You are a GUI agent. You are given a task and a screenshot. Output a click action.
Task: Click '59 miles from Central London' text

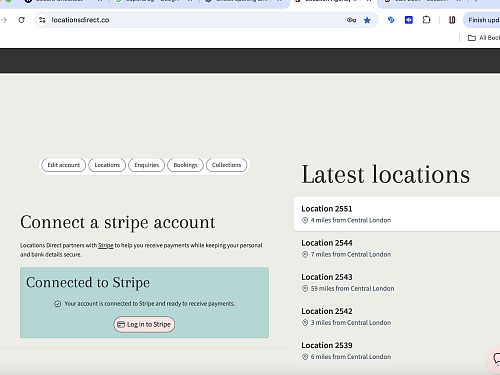click(x=352, y=289)
